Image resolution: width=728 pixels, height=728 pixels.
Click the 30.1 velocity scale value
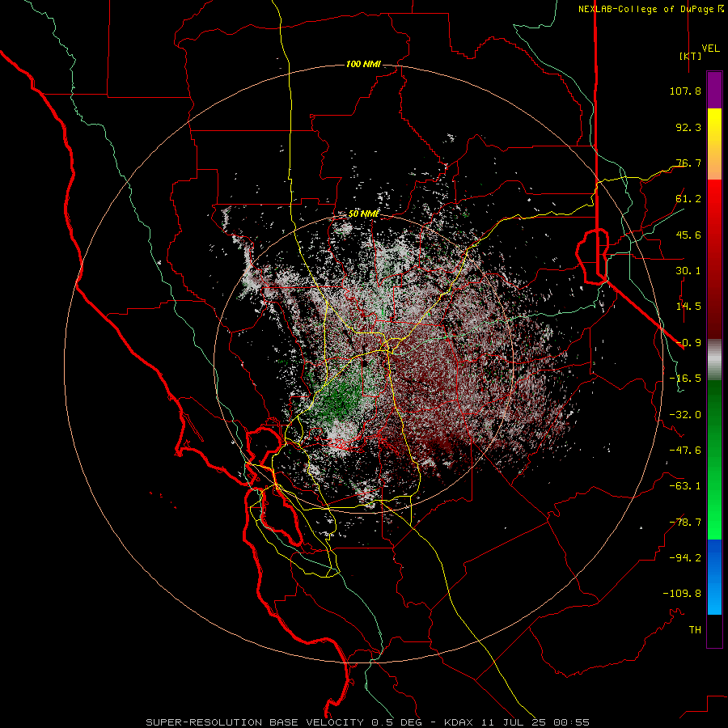[x=688, y=271]
